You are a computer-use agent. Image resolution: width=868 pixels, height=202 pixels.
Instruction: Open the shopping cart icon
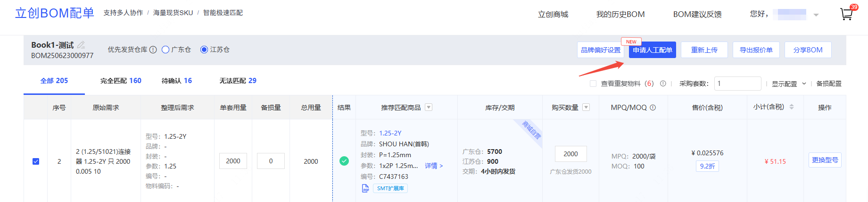846,14
